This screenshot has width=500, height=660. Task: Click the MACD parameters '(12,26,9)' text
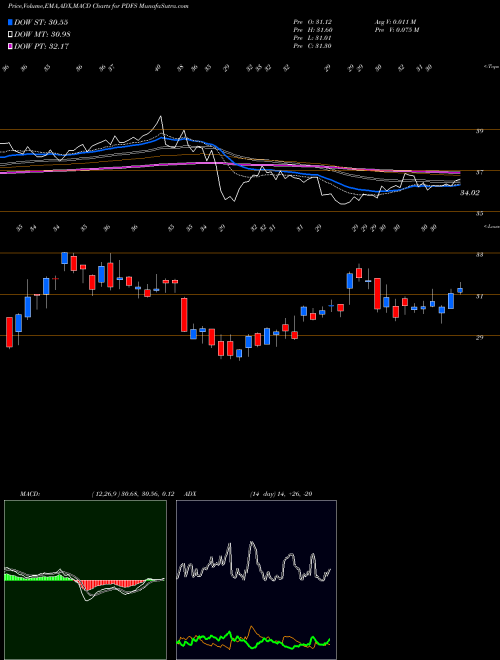click(x=104, y=494)
